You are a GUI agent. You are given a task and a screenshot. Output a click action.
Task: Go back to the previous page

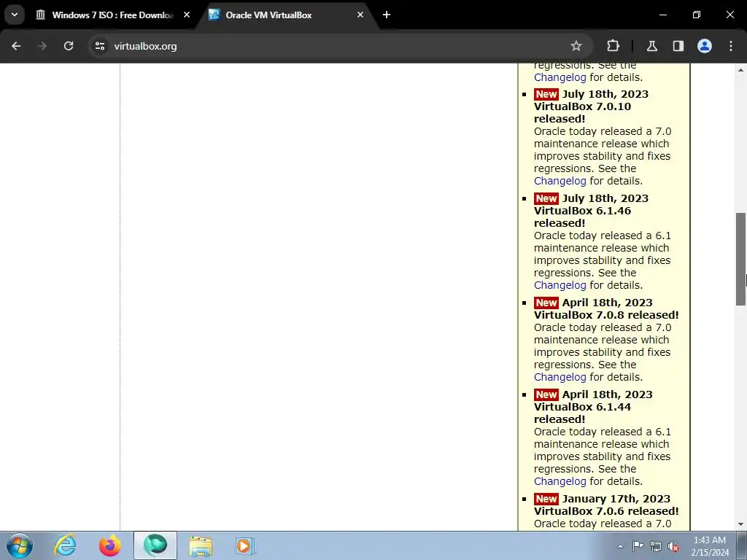click(x=16, y=46)
